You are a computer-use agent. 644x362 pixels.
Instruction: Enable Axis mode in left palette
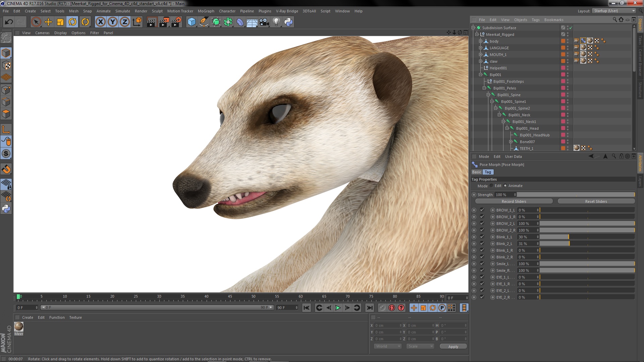click(x=6, y=129)
